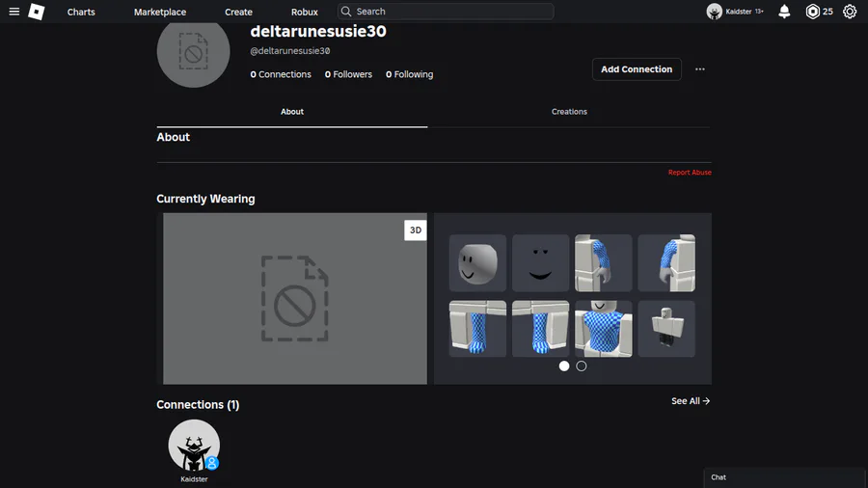Click the Report Abuse link

690,173
